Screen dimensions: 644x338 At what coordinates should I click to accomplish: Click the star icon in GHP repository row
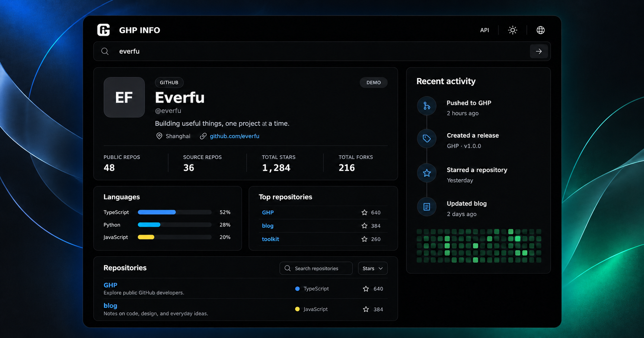[366, 289]
